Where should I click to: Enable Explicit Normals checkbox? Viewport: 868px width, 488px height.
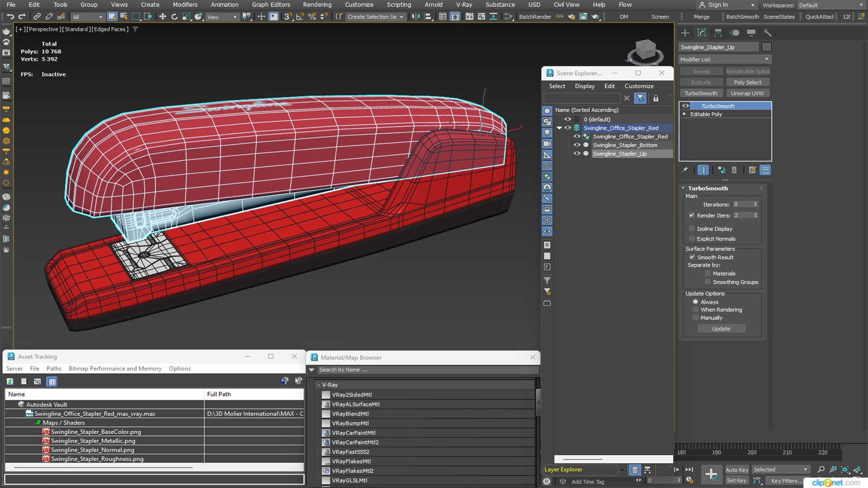tap(692, 239)
